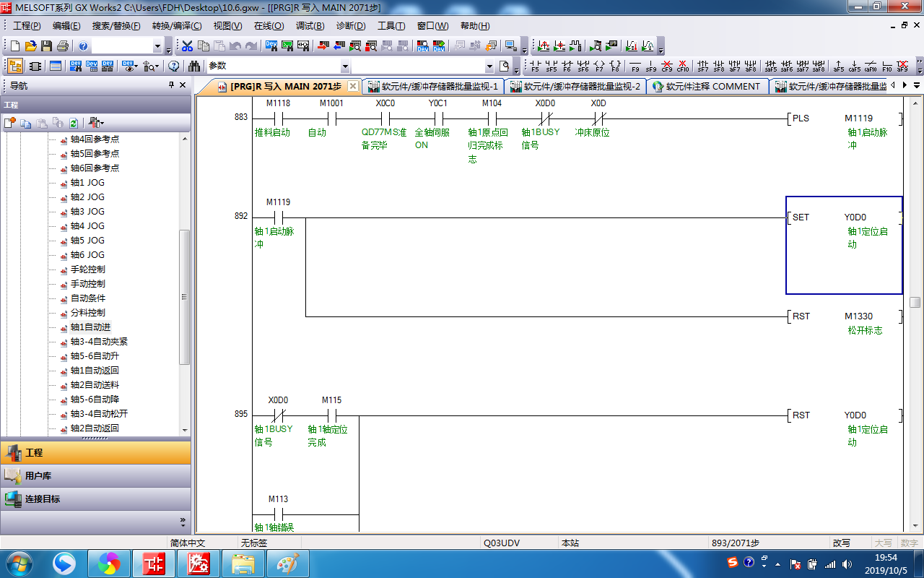Viewport: 924px width, 578px height.
Task: Toggle the navigation window view icon
Action: click(x=15, y=66)
